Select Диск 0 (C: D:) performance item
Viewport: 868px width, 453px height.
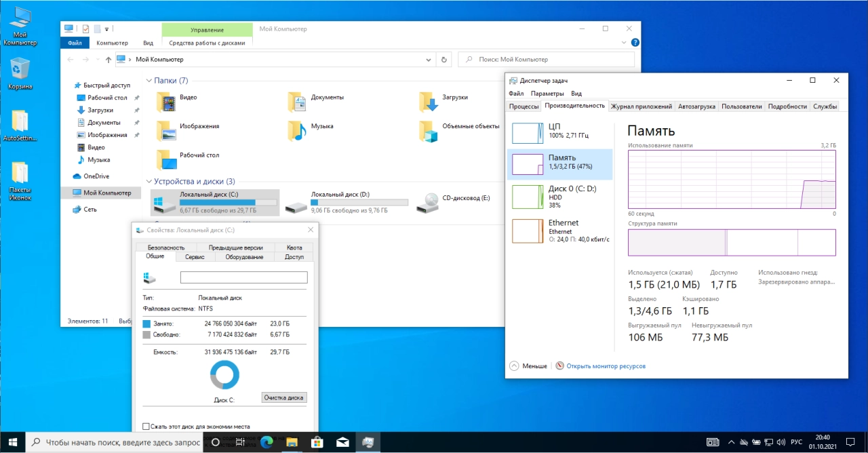(559, 196)
